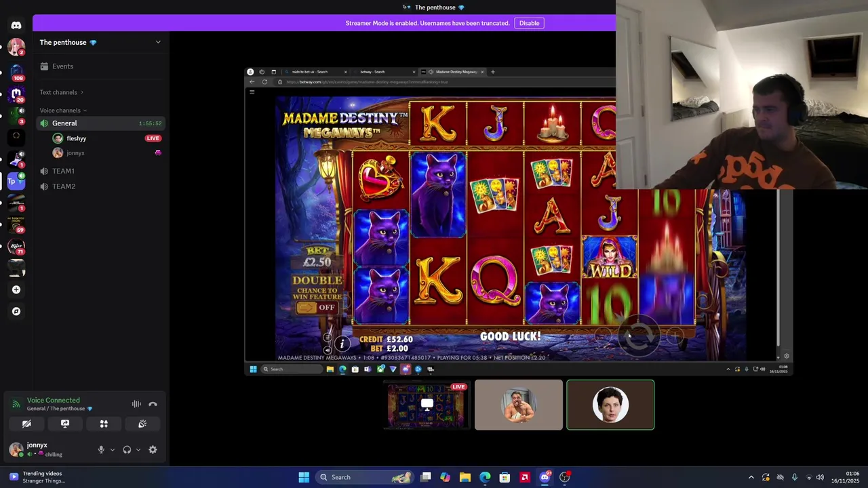Open the Events calendar entry
The height and width of the screenshot is (488, 868).
pos(101,66)
